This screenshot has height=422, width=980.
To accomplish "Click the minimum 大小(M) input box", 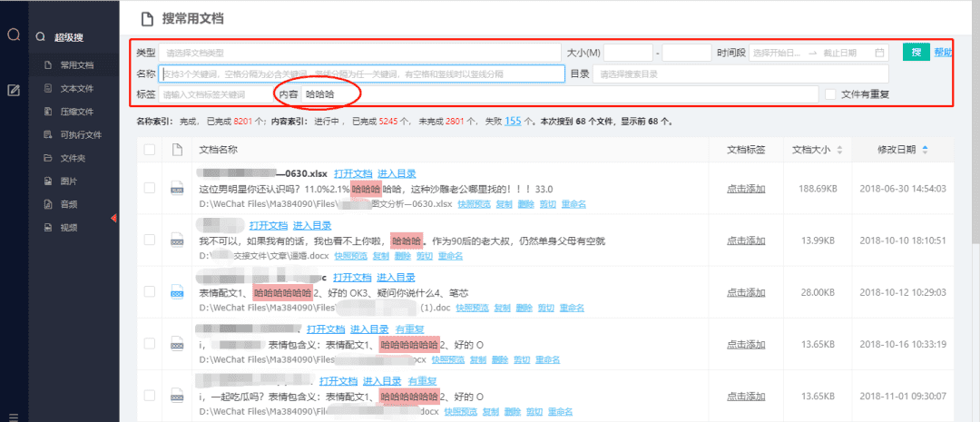I will pos(629,54).
